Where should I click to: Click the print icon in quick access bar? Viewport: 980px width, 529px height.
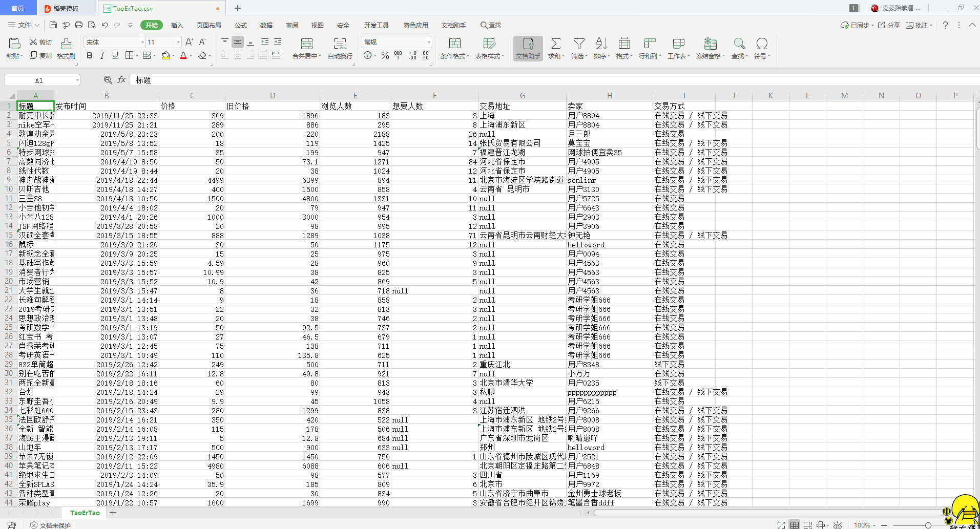click(79, 25)
